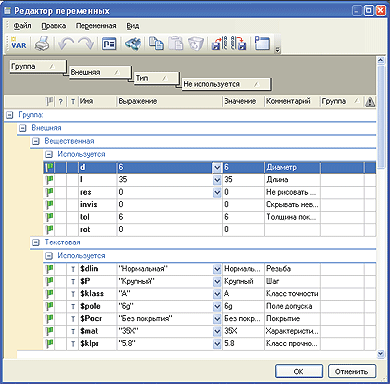The image size is (390, 384).
Task: Undo the last action with curved arrow
Action: coord(66,43)
